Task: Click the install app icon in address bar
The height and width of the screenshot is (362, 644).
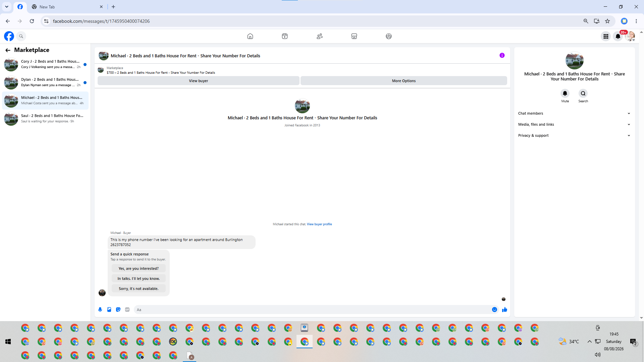Action: (x=597, y=21)
